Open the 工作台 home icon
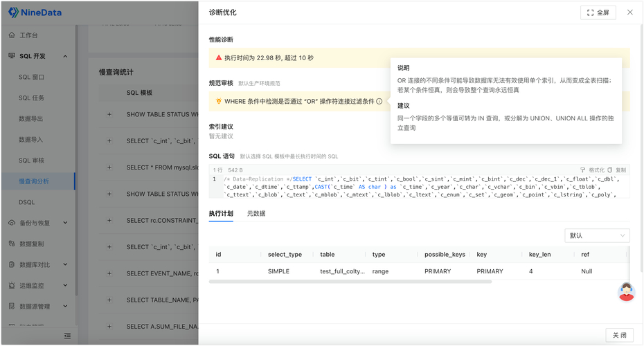 point(12,35)
